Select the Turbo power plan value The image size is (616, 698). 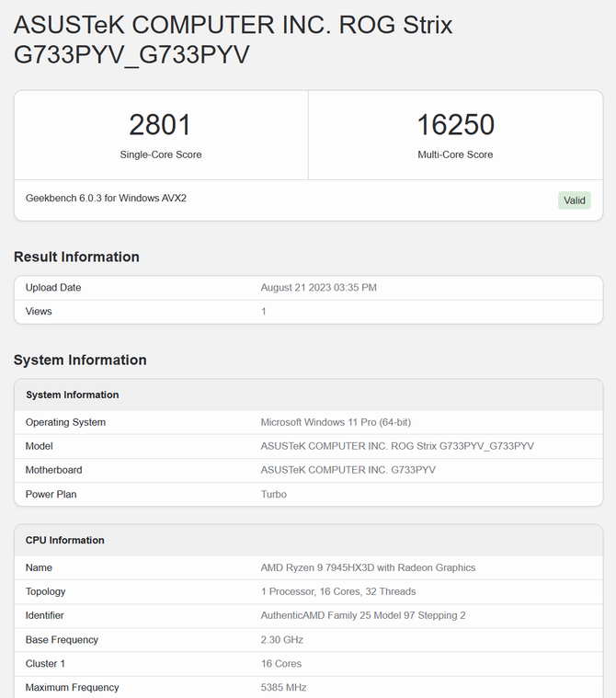click(274, 494)
